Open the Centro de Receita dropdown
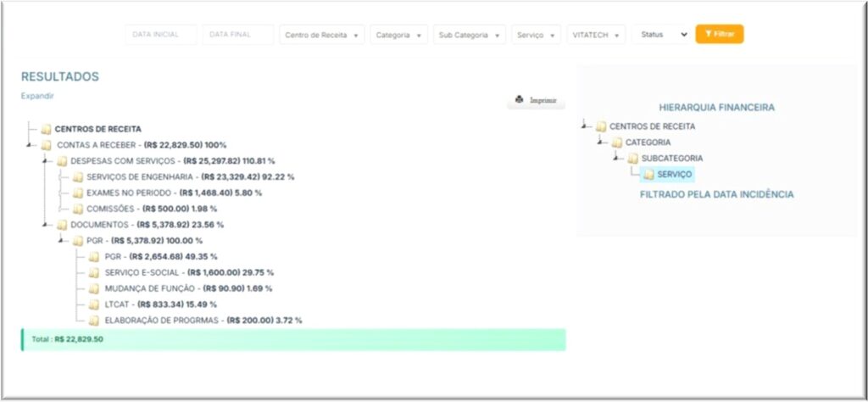Screen dimensions: 868x402 321,35
